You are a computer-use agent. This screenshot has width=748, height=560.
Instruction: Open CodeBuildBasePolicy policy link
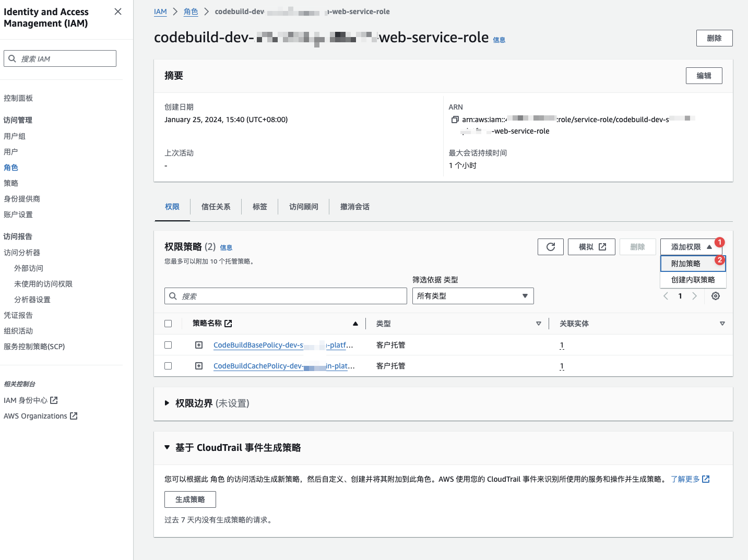(x=283, y=345)
